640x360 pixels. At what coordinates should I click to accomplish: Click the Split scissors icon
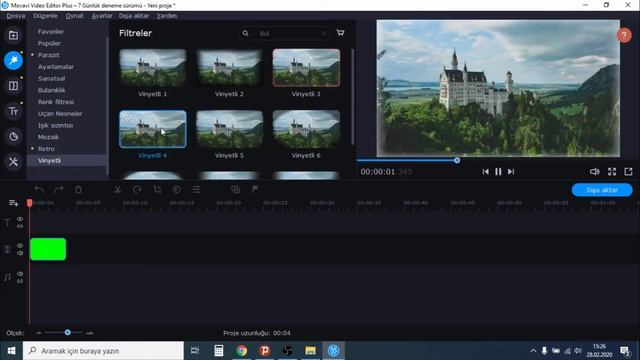click(x=118, y=189)
